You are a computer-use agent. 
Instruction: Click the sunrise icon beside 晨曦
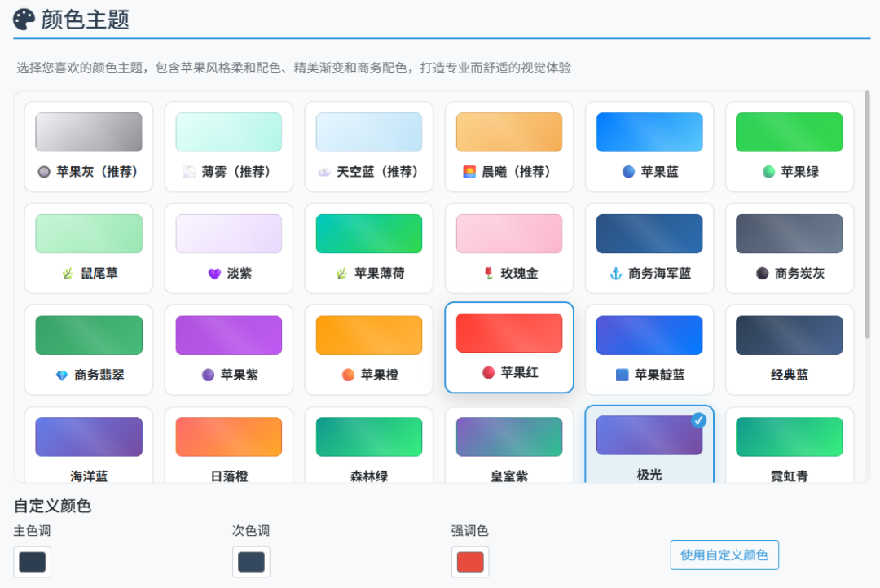pyautogui.click(x=469, y=172)
